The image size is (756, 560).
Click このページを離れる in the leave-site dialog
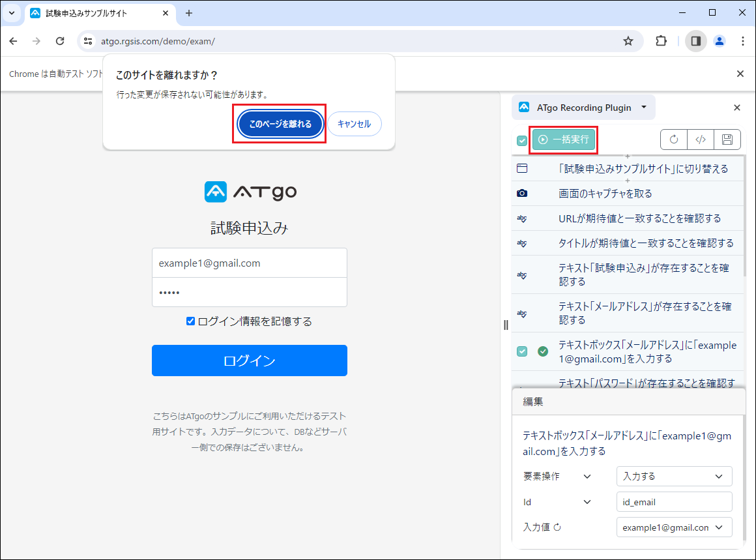[280, 124]
